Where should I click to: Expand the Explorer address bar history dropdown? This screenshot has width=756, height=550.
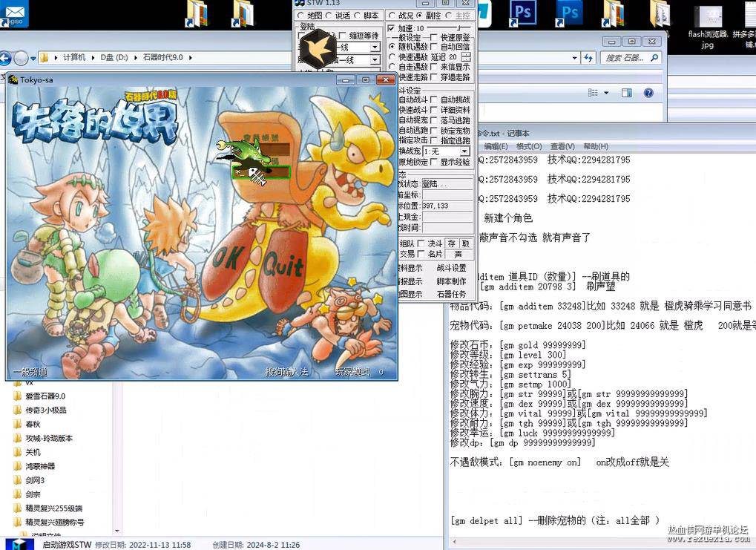coord(575,58)
